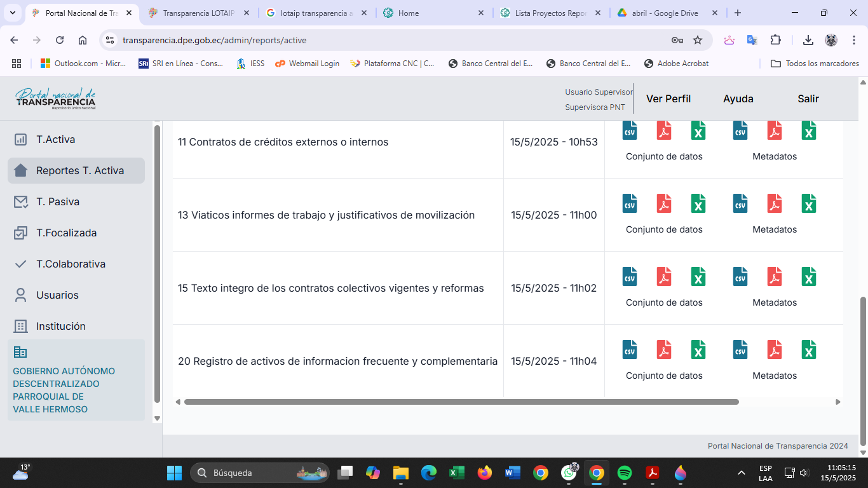Switch to the Transparencia LOTAIP browser tab

pos(198,13)
